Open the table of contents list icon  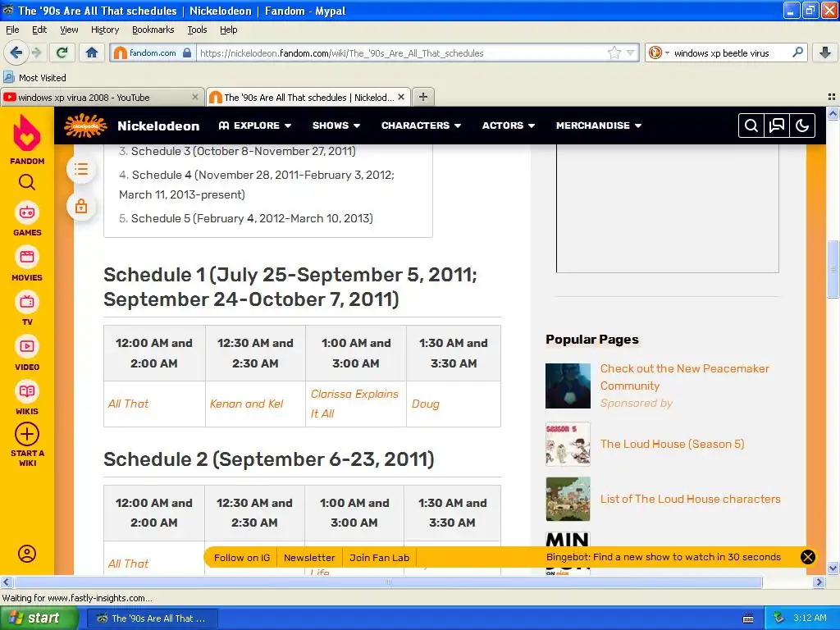point(81,169)
